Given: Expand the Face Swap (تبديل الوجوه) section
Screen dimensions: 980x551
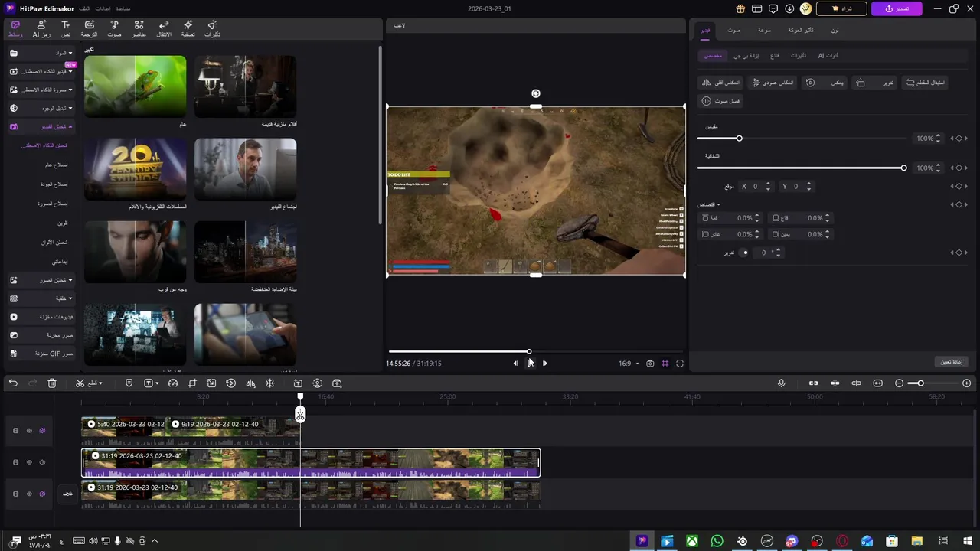Looking at the screenshot, I should coord(42,108).
